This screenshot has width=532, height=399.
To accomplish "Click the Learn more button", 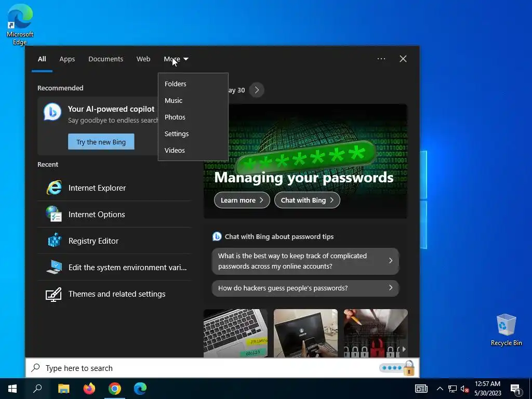I will point(242,200).
